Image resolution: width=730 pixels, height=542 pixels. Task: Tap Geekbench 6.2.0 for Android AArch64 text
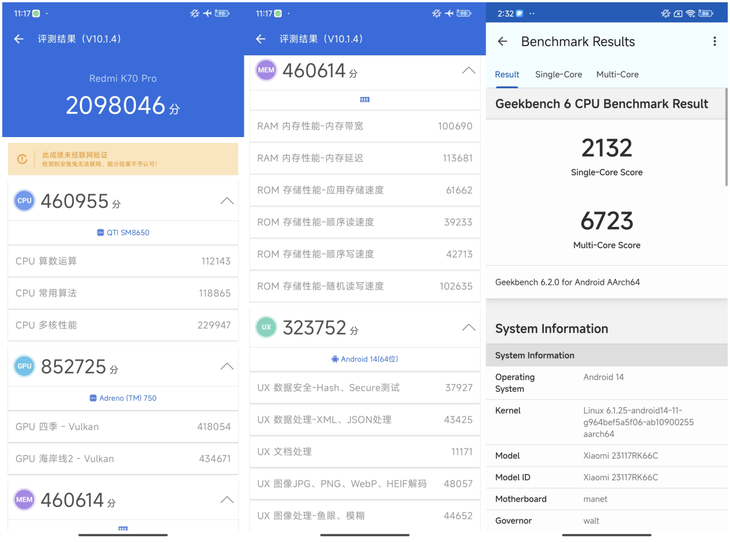(567, 282)
